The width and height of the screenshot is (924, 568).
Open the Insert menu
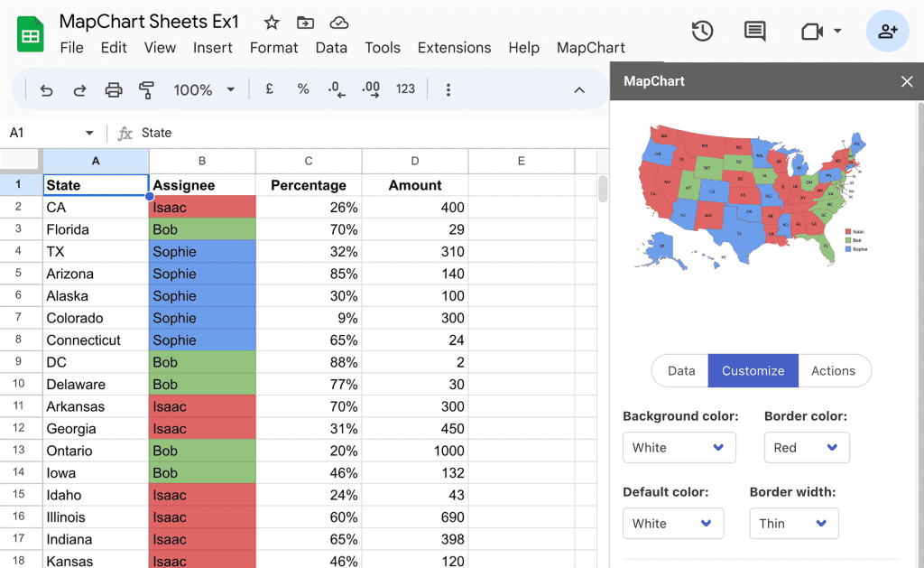(x=213, y=48)
